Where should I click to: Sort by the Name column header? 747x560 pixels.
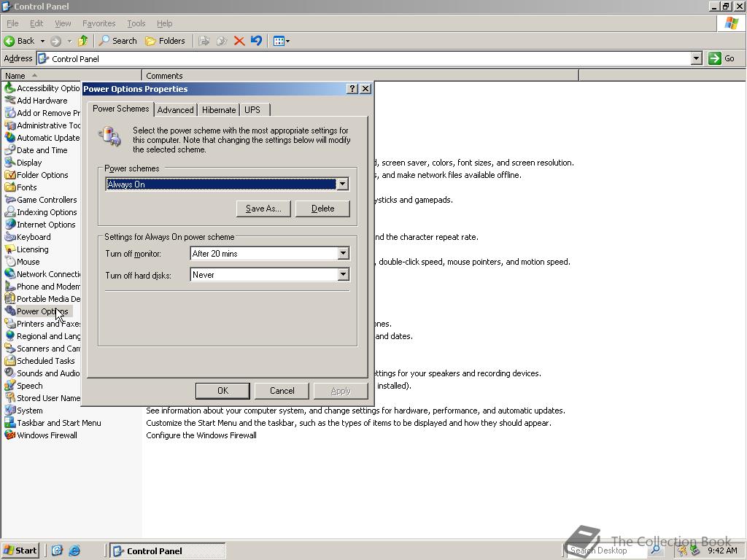tap(71, 75)
